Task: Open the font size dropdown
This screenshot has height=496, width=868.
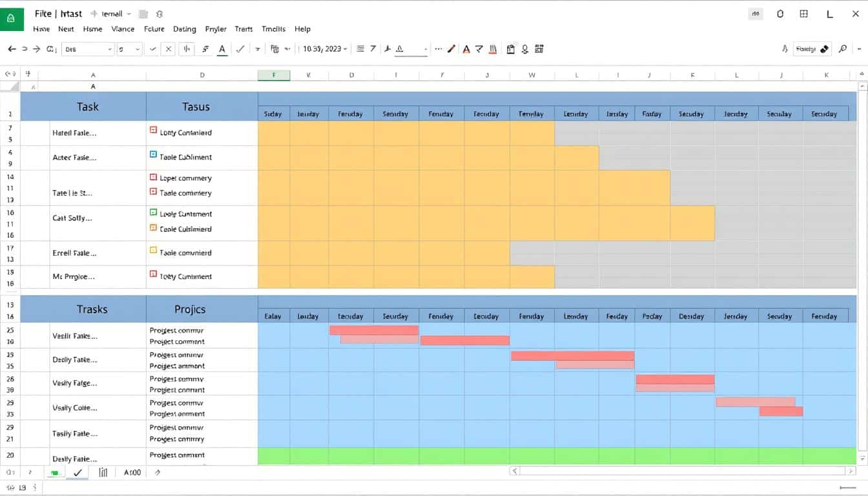Action: pyautogui.click(x=129, y=49)
